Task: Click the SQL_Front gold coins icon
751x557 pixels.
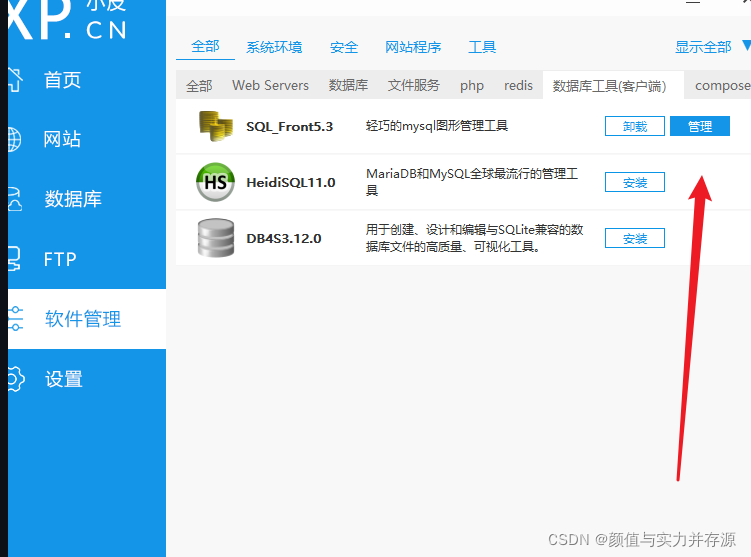Action: coord(216,126)
